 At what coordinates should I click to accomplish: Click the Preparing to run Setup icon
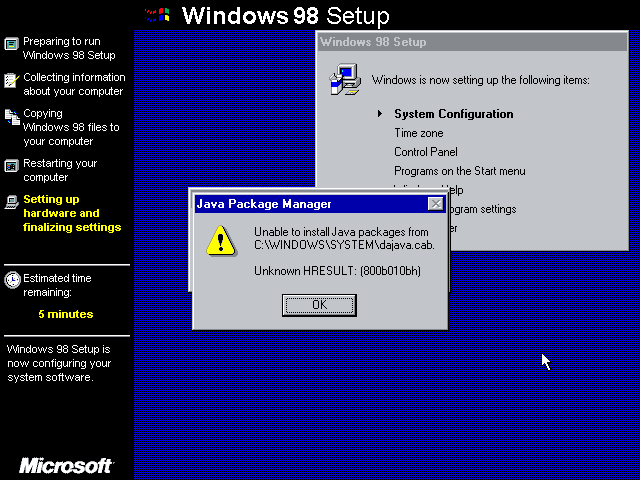click(x=11, y=44)
